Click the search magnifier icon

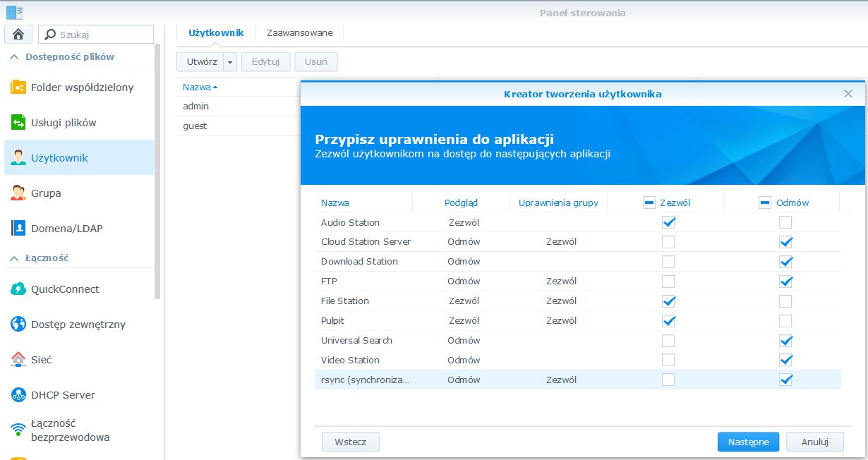coord(50,34)
